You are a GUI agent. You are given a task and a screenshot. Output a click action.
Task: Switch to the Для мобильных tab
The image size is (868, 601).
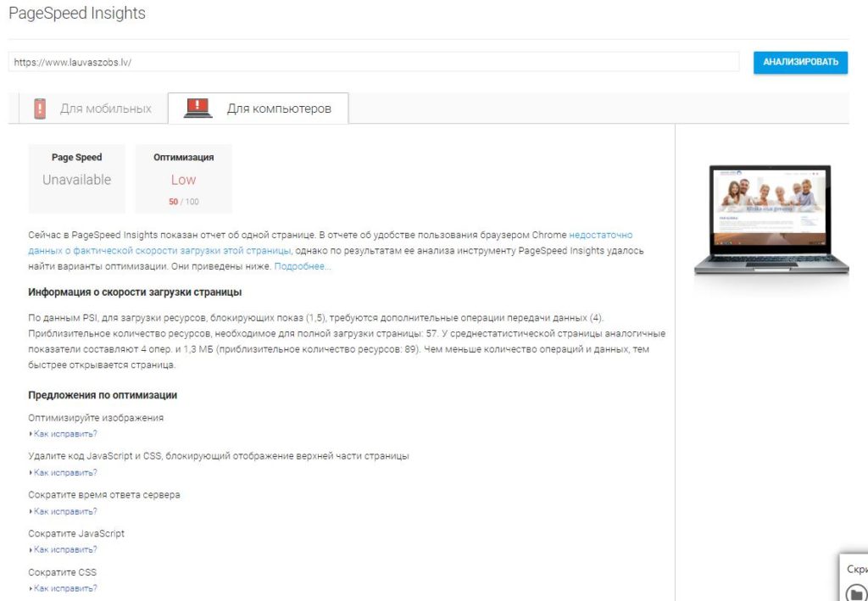[105, 109]
